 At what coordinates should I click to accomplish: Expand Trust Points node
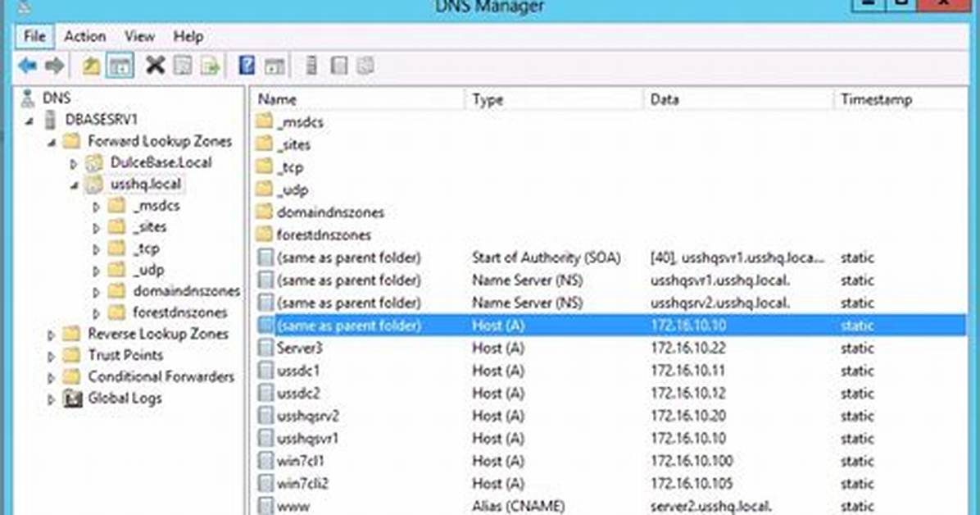[x=52, y=357]
